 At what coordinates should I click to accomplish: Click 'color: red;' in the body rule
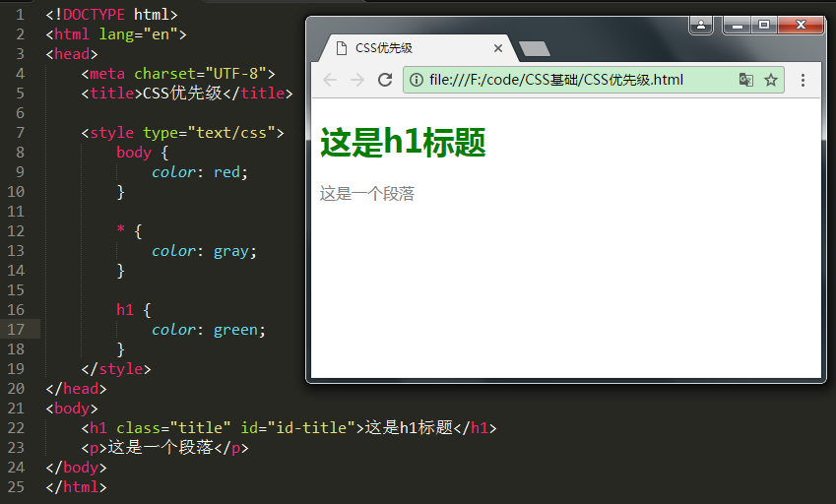pyautogui.click(x=200, y=172)
